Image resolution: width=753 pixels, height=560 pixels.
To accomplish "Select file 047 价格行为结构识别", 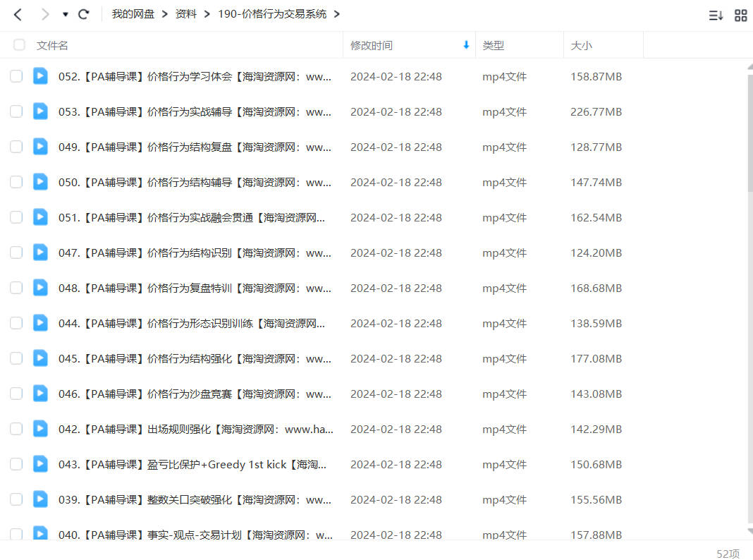I will [195, 252].
